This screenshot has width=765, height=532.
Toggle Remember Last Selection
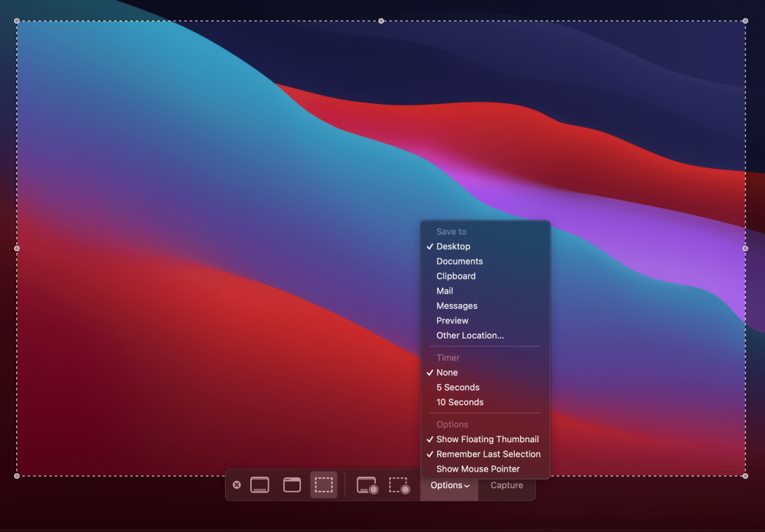(x=486, y=454)
